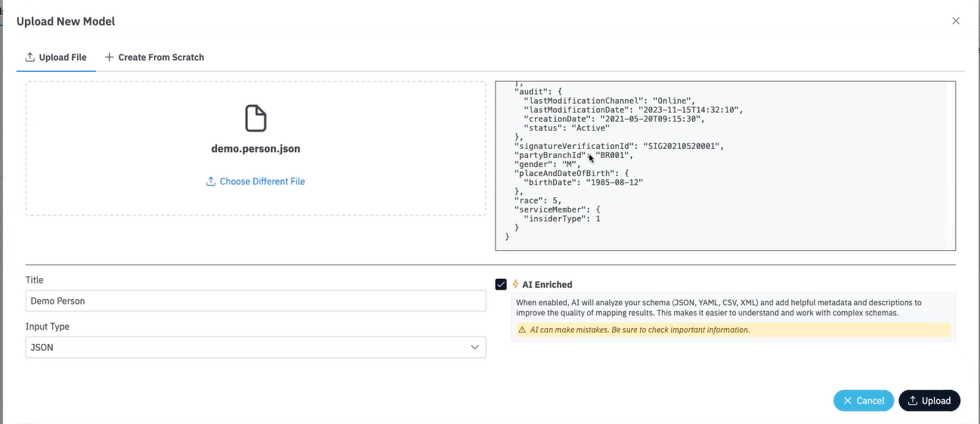Expand the chevron arrow on Input Type field

pos(475,348)
